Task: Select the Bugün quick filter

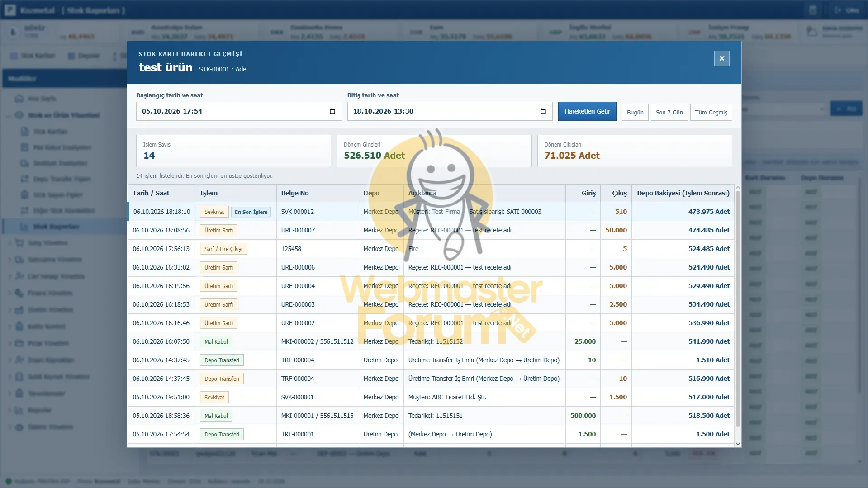Action: (635, 112)
